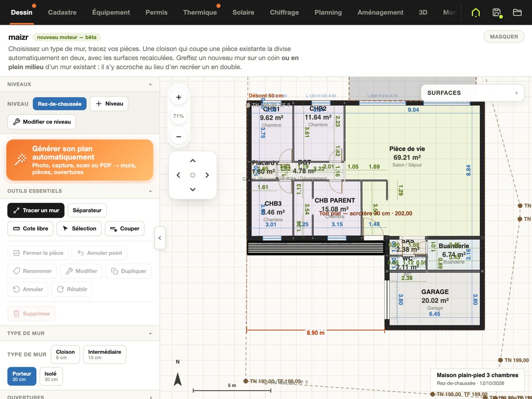532x399 pixels.
Task: Hide the banner with MASQUER
Action: click(504, 37)
